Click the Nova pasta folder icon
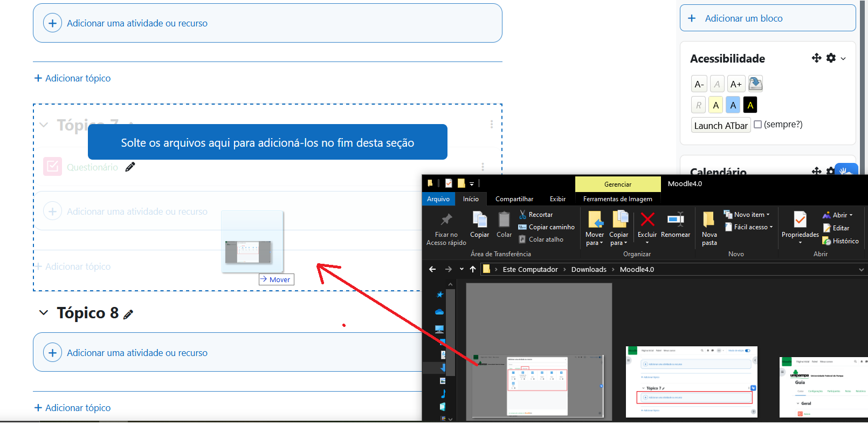 tap(709, 220)
